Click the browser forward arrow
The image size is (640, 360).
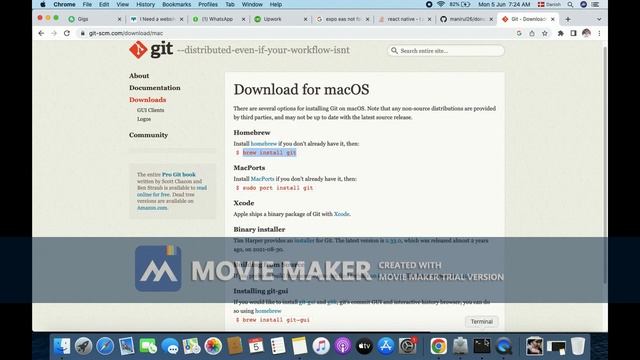coord(54,33)
